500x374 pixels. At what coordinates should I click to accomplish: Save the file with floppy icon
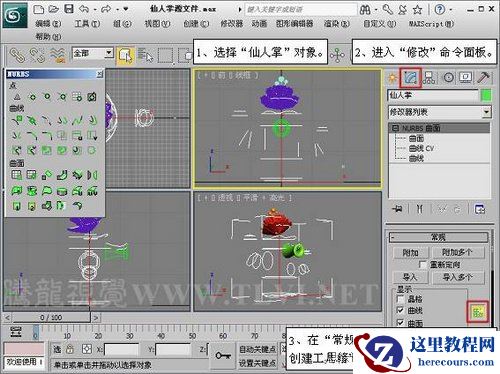click(69, 9)
